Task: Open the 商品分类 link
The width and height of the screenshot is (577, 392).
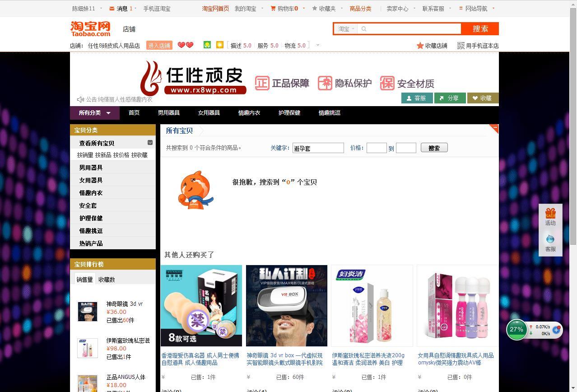Action: (x=360, y=9)
